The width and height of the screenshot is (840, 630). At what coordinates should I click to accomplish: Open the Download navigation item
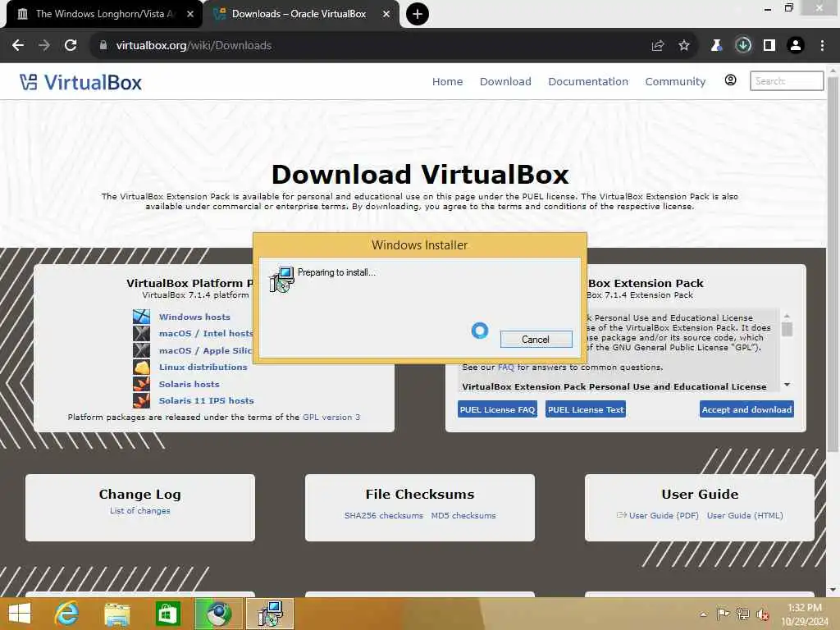click(x=505, y=81)
